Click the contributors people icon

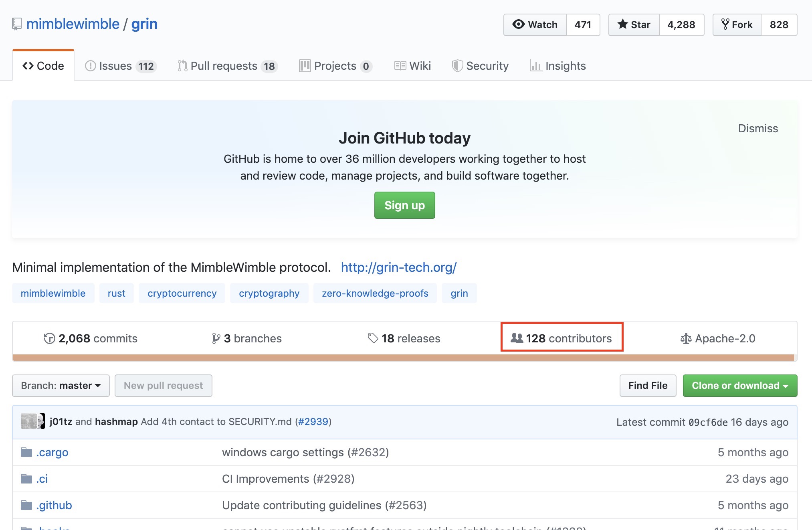pyautogui.click(x=517, y=338)
